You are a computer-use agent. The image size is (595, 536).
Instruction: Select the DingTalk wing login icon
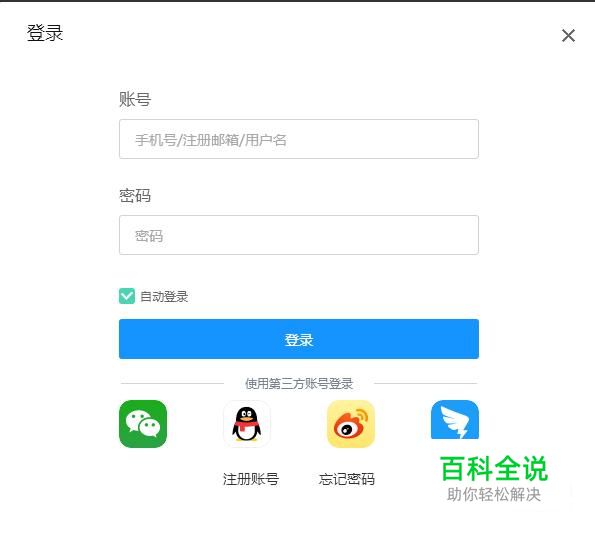click(x=455, y=420)
